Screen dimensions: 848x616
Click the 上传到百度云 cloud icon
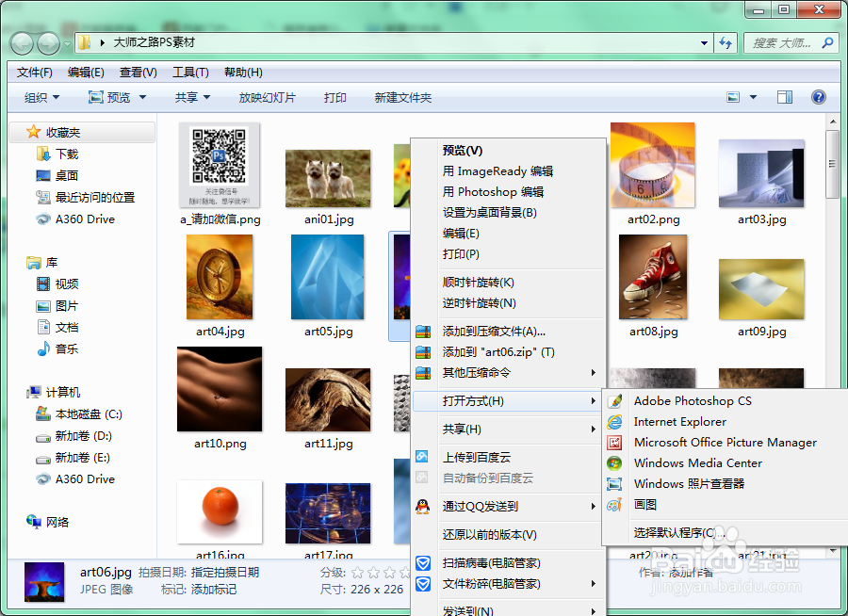tap(422, 457)
